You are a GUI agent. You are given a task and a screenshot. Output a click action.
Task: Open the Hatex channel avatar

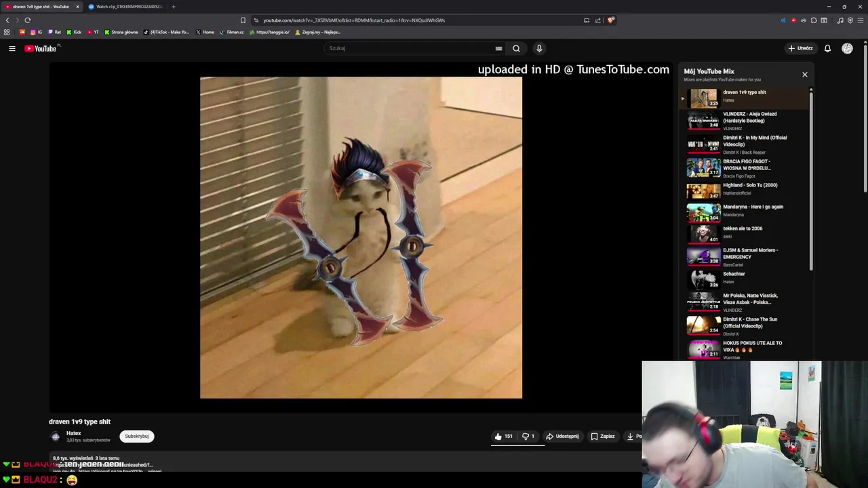click(56, 436)
